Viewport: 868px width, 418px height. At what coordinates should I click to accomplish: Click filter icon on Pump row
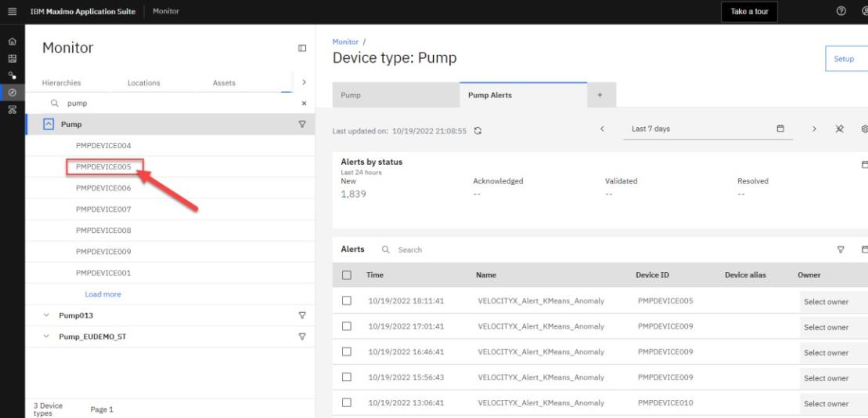coord(302,124)
